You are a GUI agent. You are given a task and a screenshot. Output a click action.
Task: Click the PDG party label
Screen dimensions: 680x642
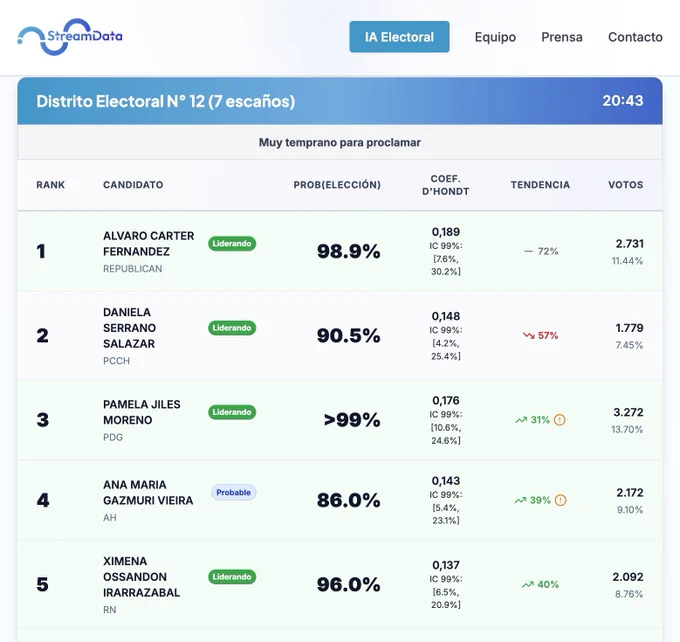coord(113,437)
